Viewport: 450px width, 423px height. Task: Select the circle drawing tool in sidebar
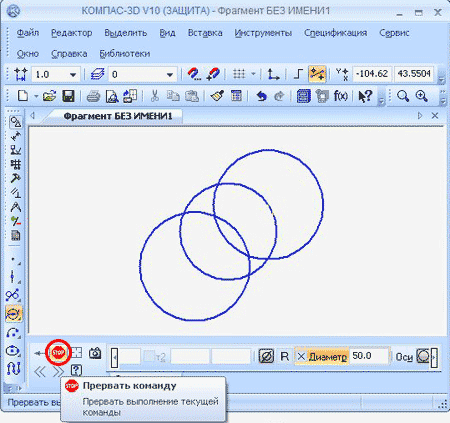(x=14, y=314)
